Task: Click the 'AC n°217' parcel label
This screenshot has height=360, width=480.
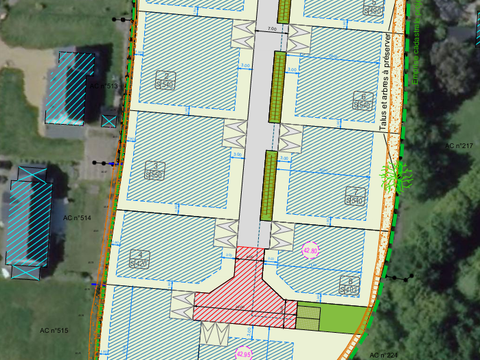Action: [459, 146]
